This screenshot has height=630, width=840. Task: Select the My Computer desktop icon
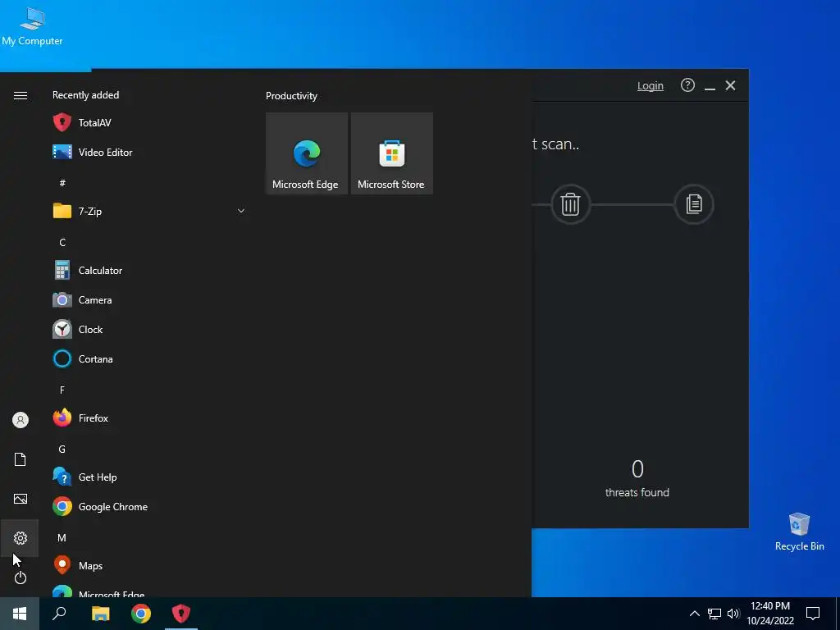[x=32, y=26]
